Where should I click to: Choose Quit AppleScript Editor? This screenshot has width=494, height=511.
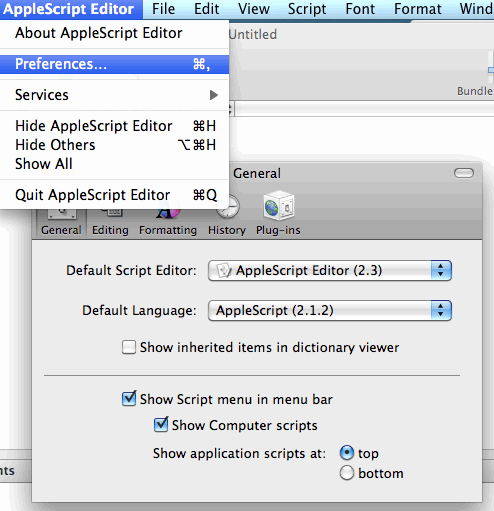(114, 195)
